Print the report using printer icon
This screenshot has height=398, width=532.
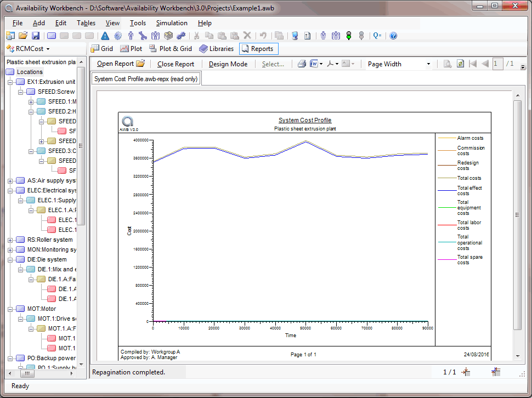(302, 64)
